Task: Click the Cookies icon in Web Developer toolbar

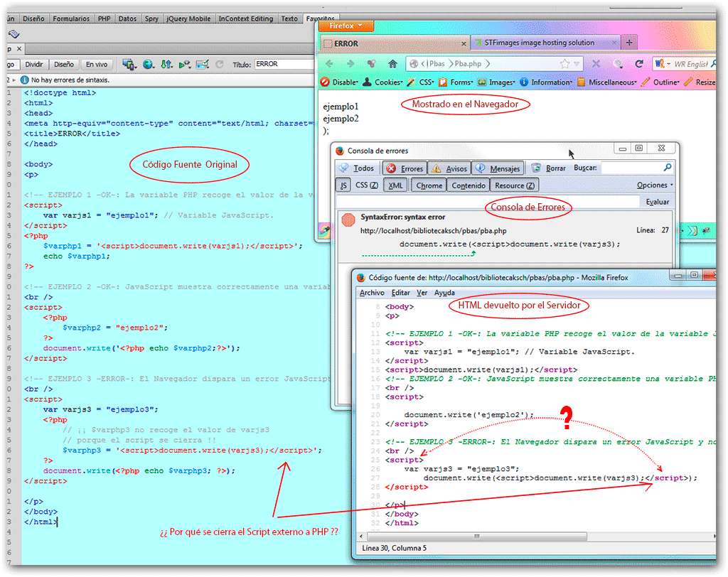Action: (367, 82)
